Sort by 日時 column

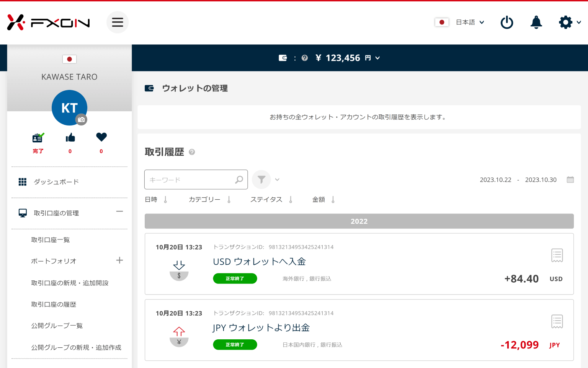point(156,199)
